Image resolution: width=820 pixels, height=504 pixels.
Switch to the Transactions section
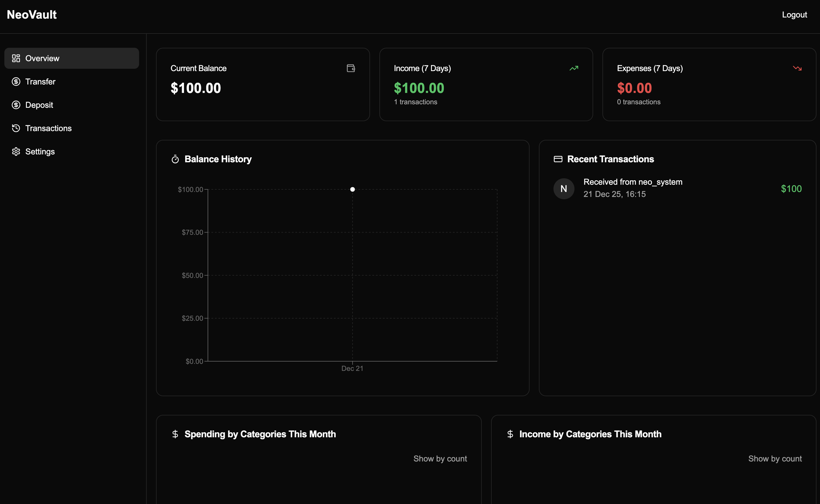tap(48, 128)
